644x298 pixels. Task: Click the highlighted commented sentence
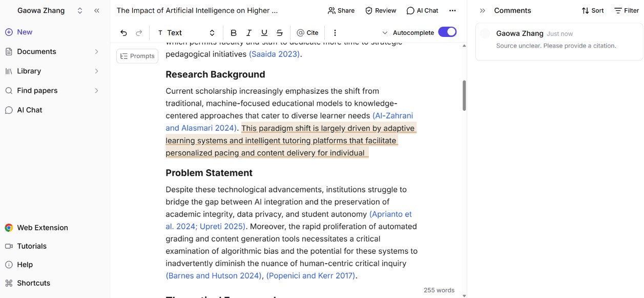(x=291, y=141)
